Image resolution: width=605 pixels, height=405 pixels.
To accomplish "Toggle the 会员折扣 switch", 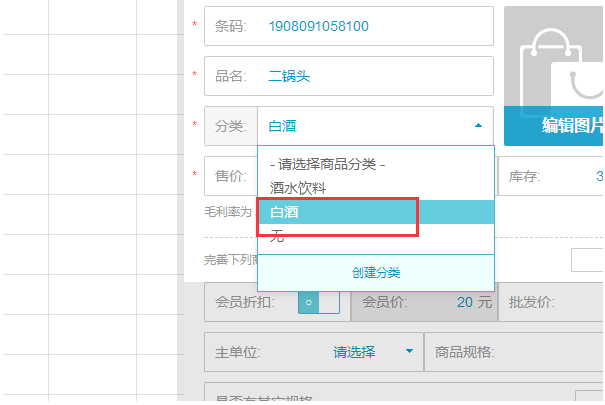I will pos(318,303).
